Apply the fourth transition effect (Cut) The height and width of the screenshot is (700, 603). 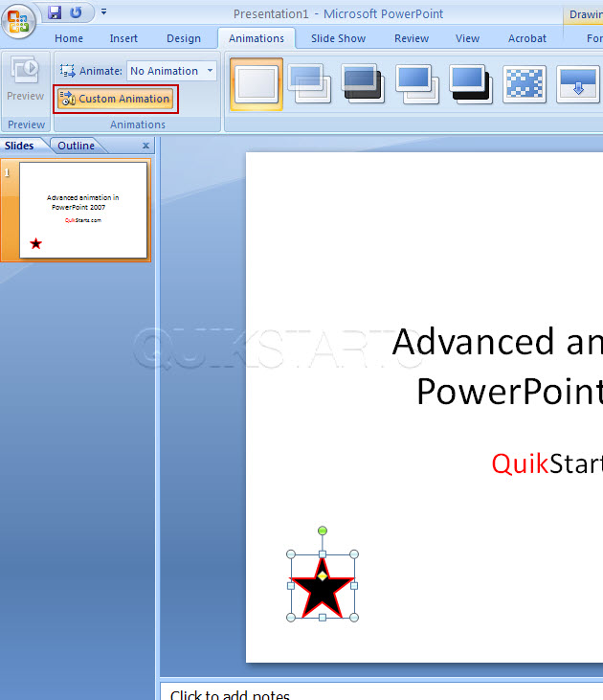[x=417, y=83]
